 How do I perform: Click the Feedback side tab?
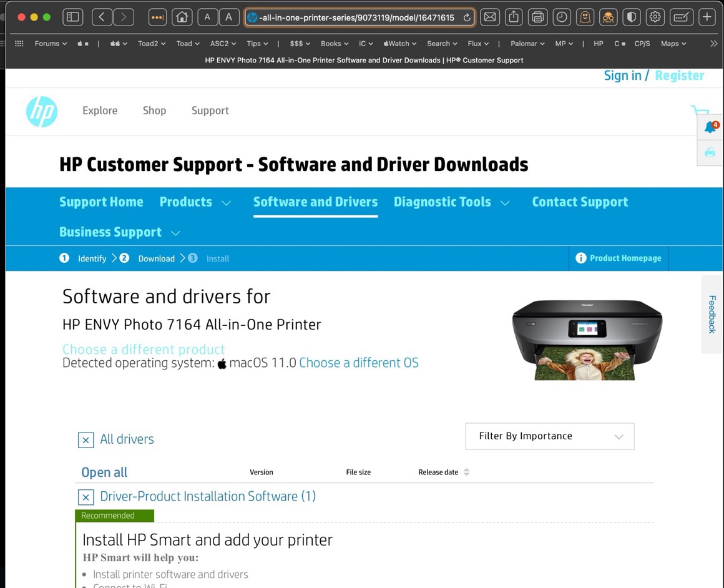pyautogui.click(x=712, y=315)
